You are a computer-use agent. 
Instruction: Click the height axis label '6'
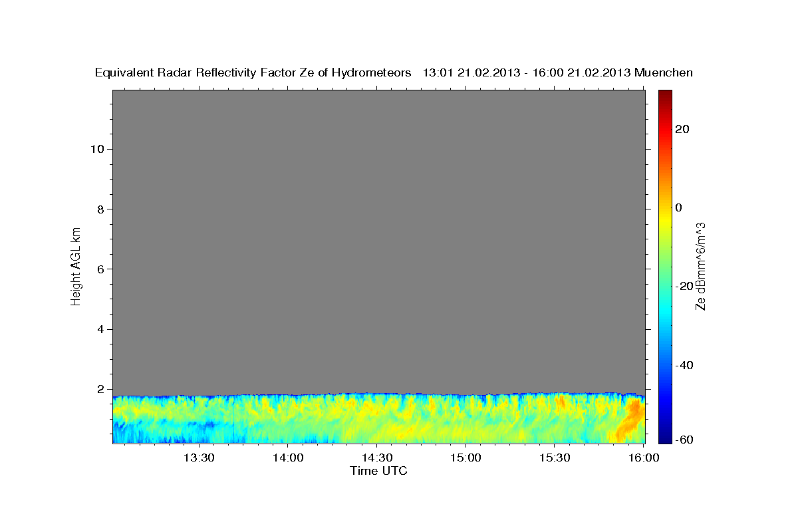point(99,269)
